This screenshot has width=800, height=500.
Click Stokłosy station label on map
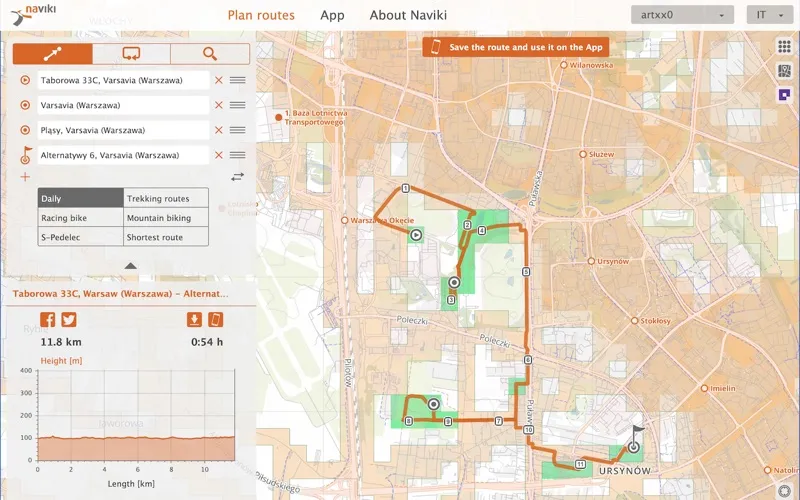click(x=655, y=320)
